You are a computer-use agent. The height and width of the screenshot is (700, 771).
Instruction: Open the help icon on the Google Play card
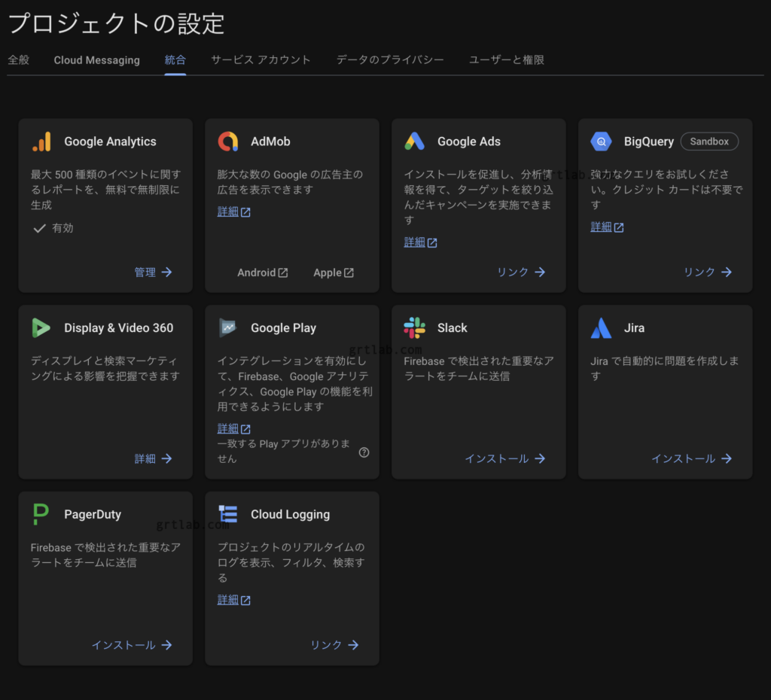pyautogui.click(x=364, y=452)
